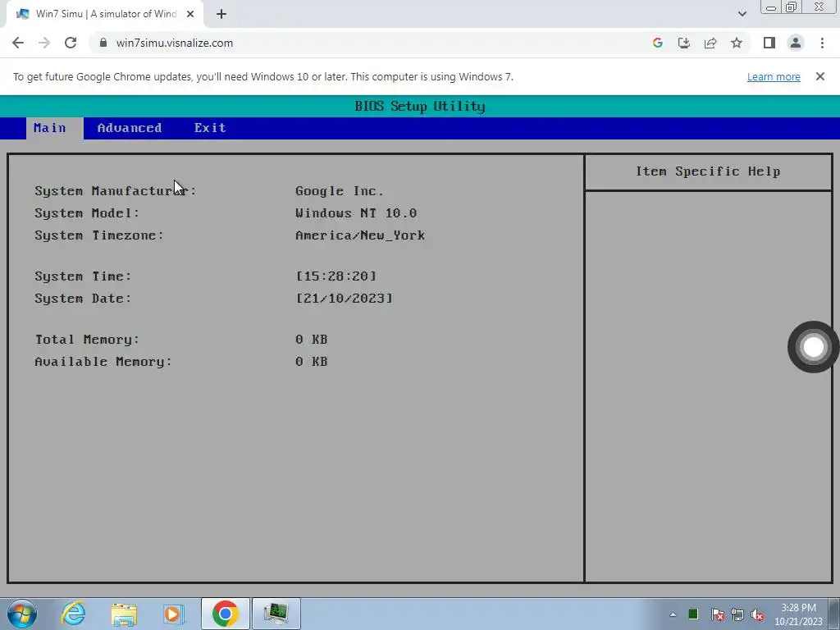Switch to the Advanced BIOS tab
840x630 pixels.
[129, 128]
